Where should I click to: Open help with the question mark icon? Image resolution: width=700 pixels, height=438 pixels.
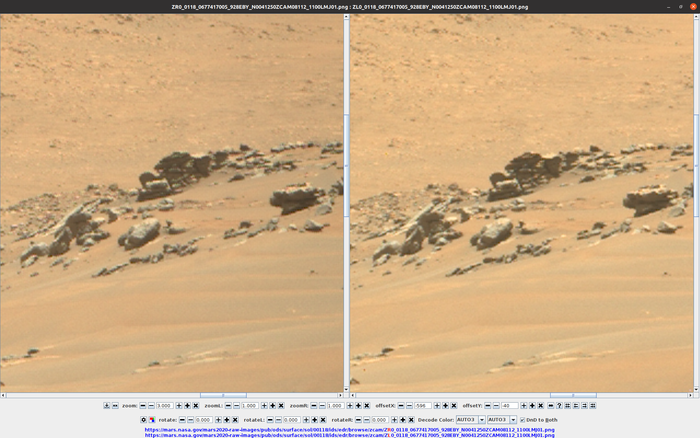(560, 406)
